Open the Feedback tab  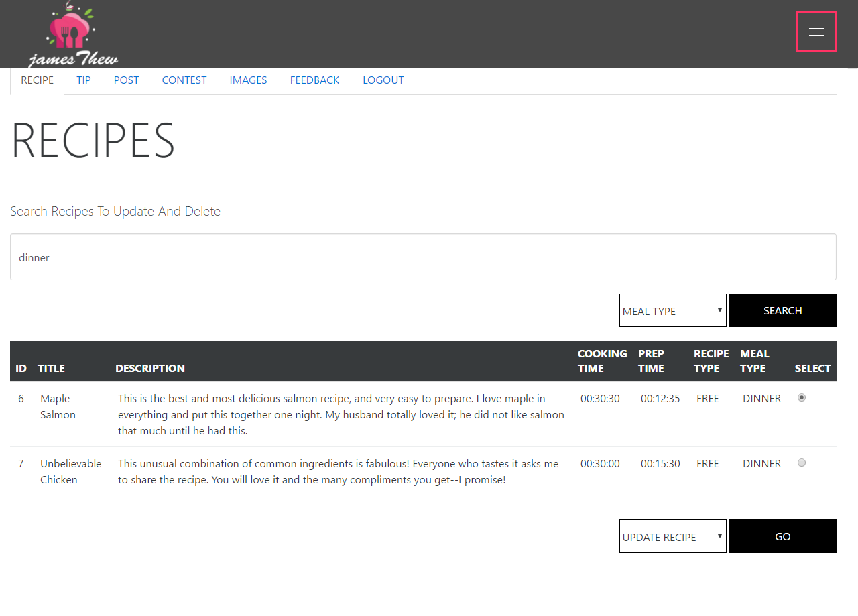pos(314,80)
